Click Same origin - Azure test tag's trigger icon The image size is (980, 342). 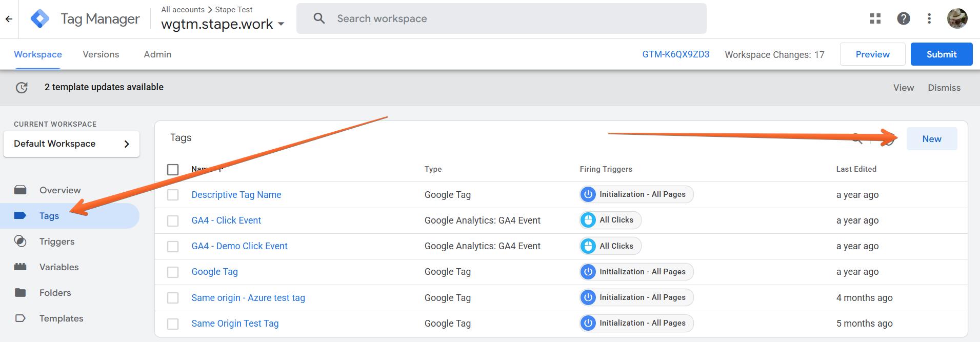click(x=588, y=297)
